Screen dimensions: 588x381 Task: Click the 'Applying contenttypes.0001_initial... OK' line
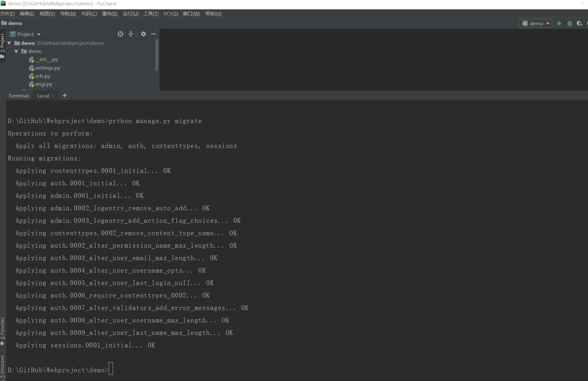[93, 171]
